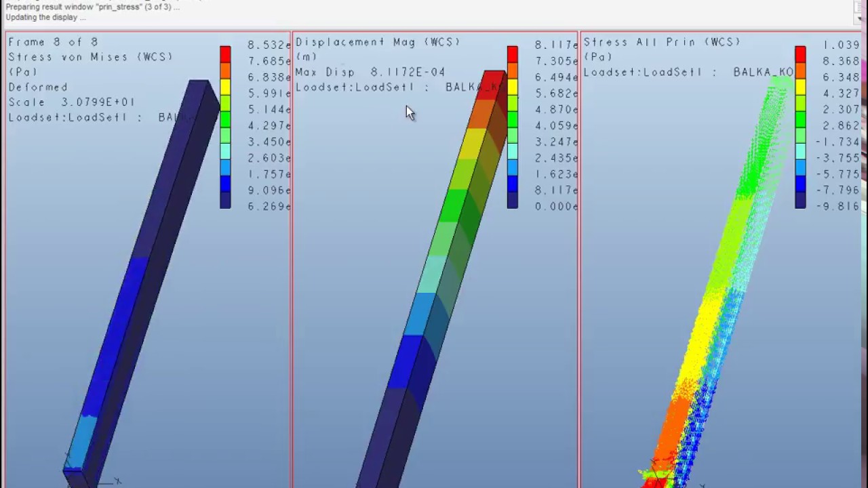Click the 8.532e legend value
This screenshot has height=488, width=868.
coord(269,45)
